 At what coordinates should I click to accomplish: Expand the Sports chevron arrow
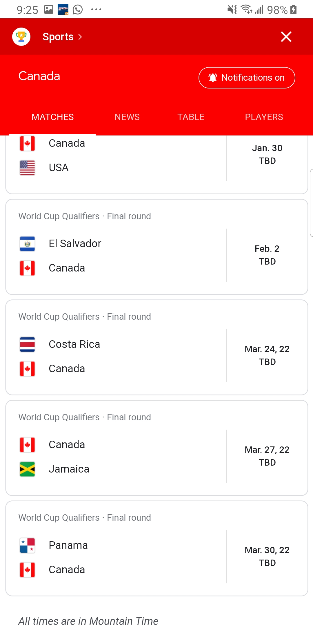coord(80,37)
